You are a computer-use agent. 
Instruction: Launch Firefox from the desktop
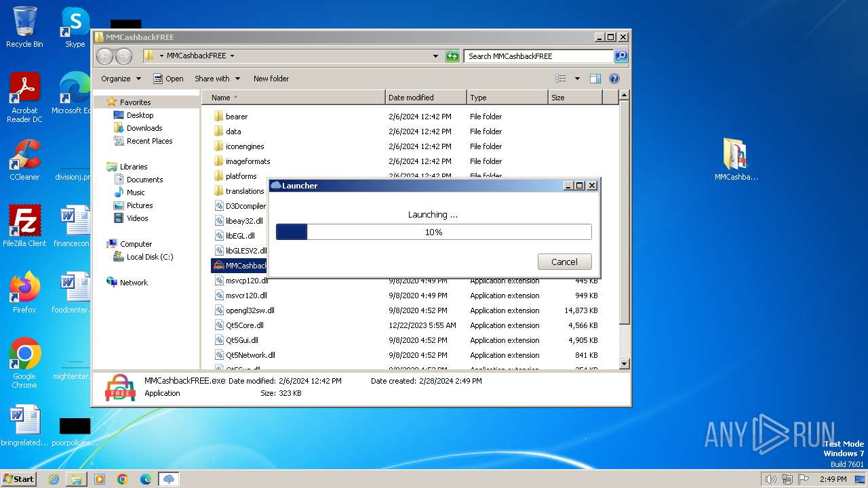point(24,292)
